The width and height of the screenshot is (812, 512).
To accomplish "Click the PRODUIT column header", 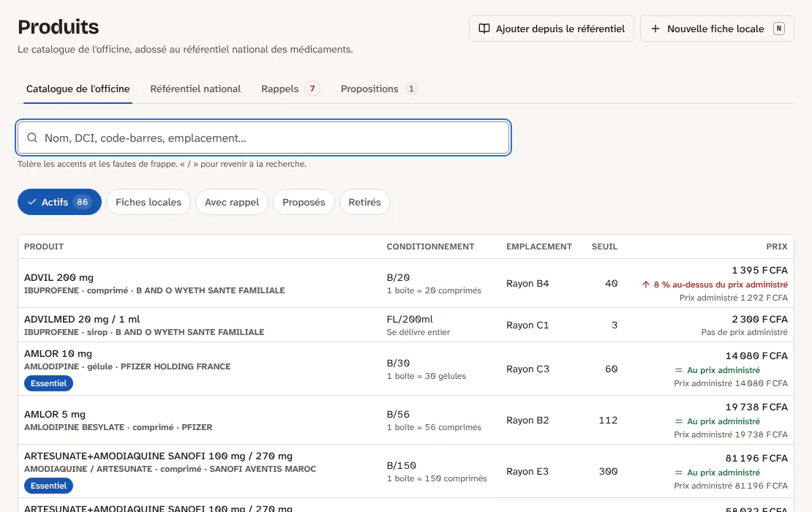I will (44, 246).
